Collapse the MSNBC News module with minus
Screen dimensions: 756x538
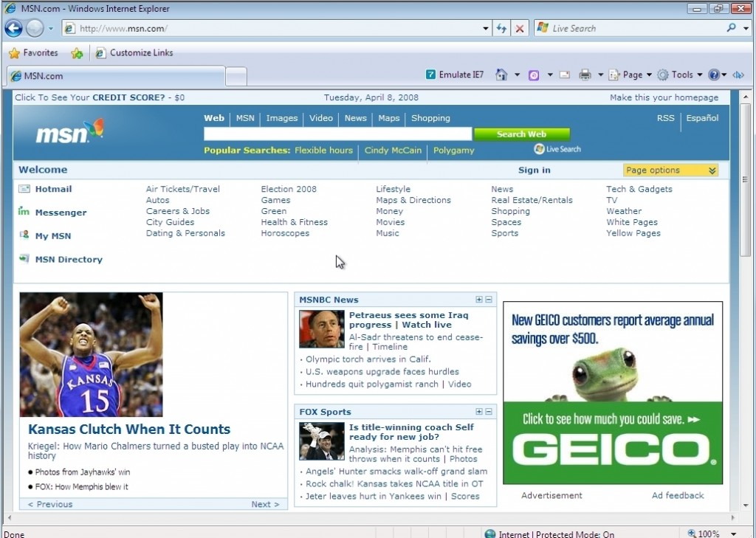tap(489, 300)
